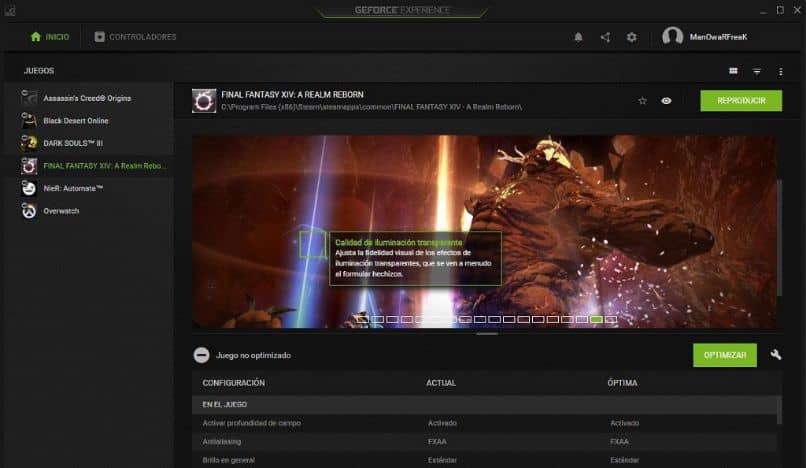The height and width of the screenshot is (468, 806).
Task: Switch to the Controladores tab
Action: 135,37
